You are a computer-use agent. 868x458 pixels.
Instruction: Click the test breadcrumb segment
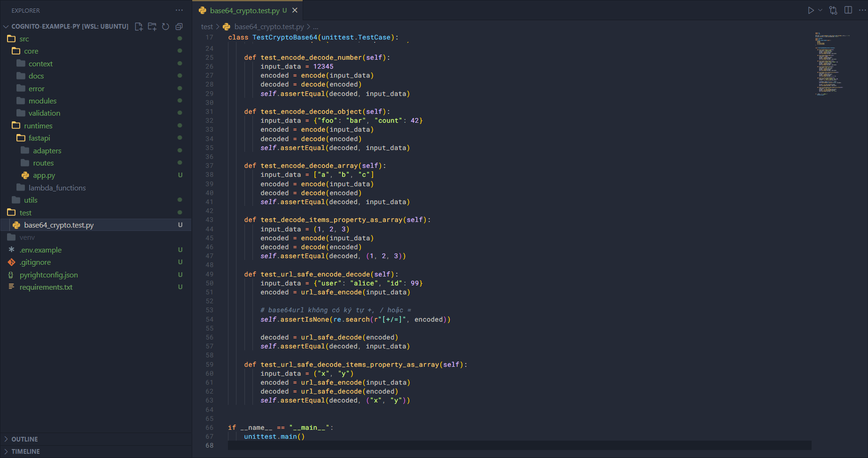coord(207,27)
